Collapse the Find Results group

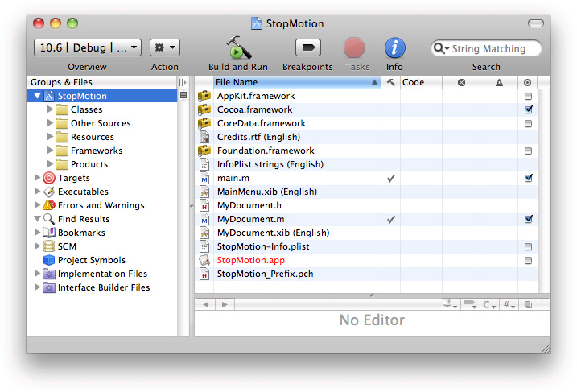(x=38, y=219)
